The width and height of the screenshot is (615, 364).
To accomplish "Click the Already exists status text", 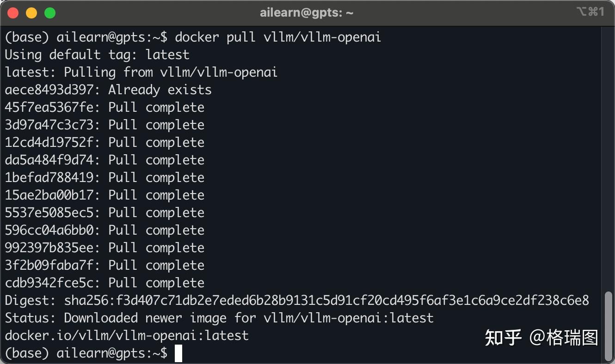I will 160,90.
